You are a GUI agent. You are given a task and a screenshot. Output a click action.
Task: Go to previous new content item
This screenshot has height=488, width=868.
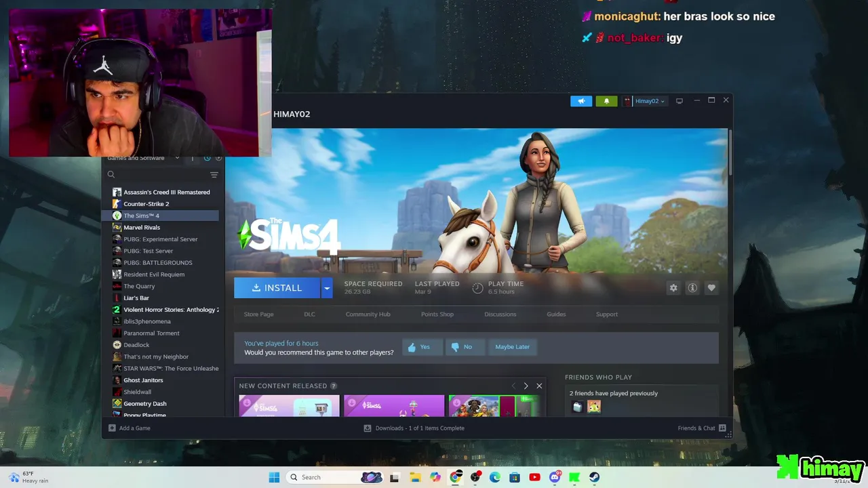513,386
